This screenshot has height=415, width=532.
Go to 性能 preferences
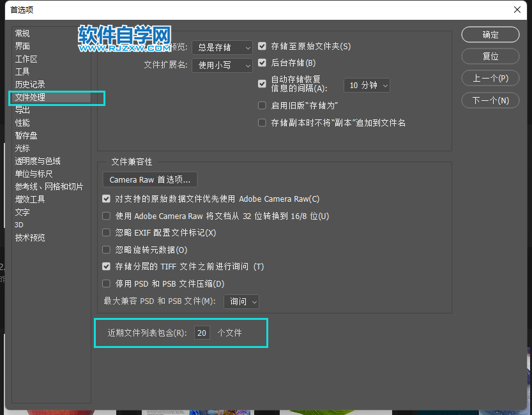(x=22, y=123)
